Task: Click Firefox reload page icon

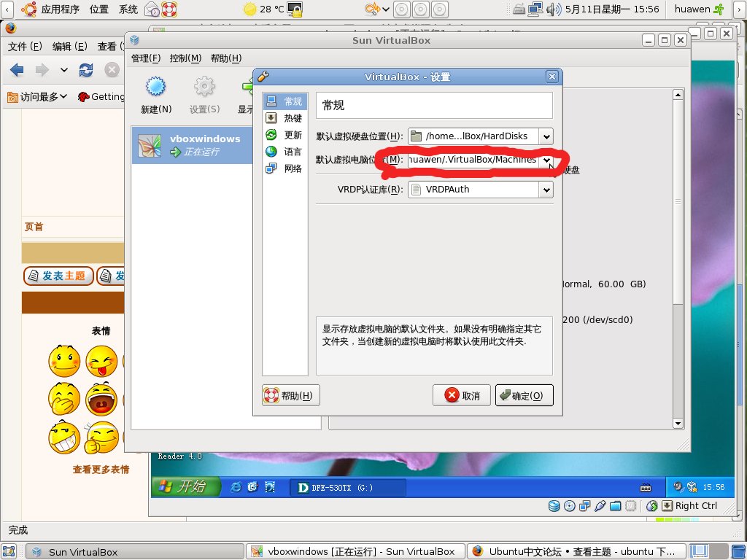Action: point(86,70)
